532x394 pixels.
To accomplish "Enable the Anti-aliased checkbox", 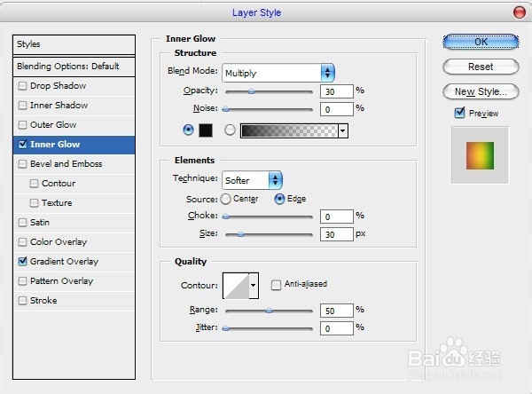I will coord(276,284).
